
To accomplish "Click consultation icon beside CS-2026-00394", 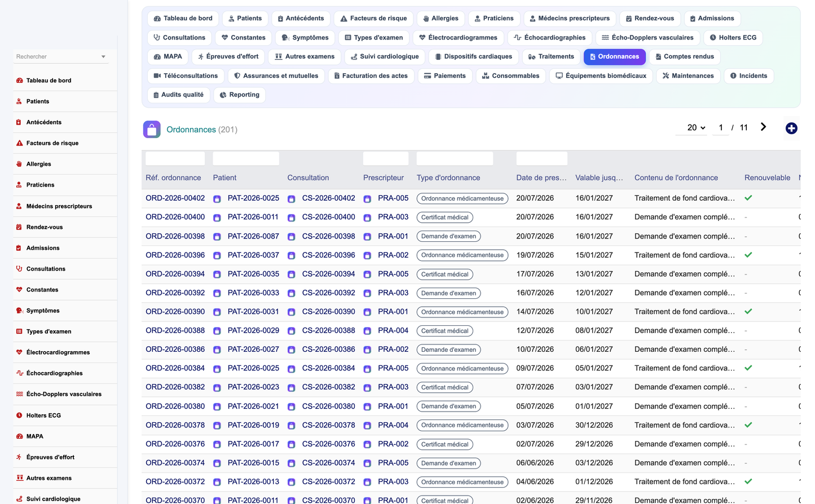I will coord(292,275).
